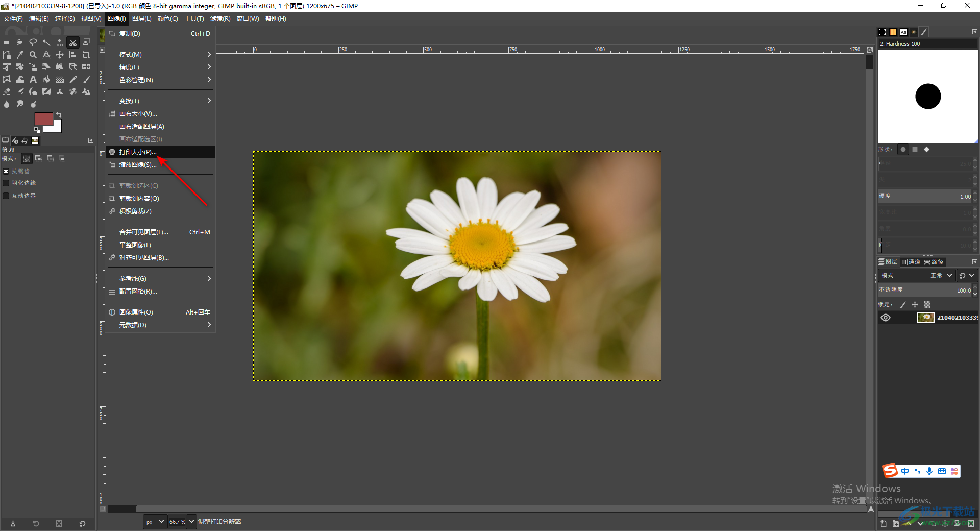Toggle lock pixels brush icon
Screen dimensions: 980x531
pyautogui.click(x=903, y=305)
